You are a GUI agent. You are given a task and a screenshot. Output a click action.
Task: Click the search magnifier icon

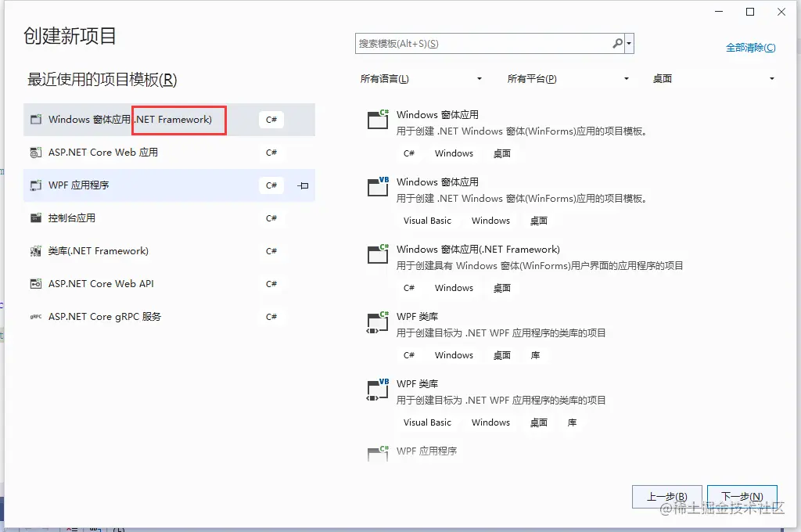click(618, 44)
